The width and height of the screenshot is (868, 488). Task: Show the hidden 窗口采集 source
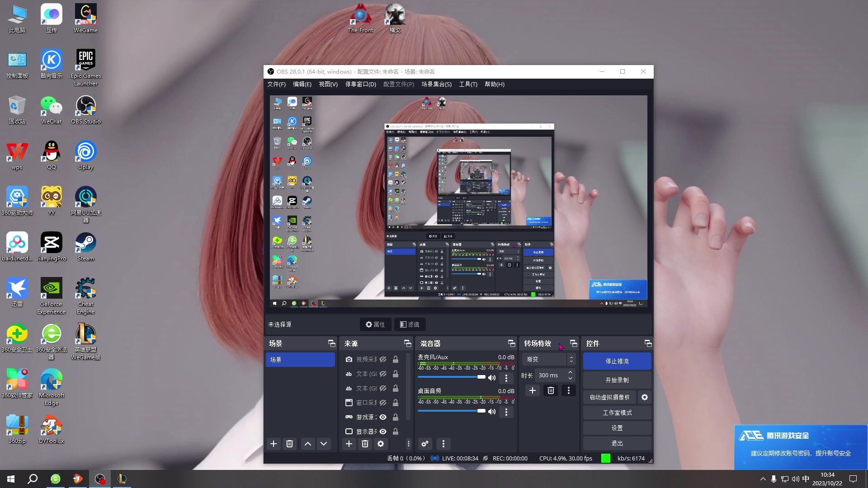pyautogui.click(x=383, y=403)
